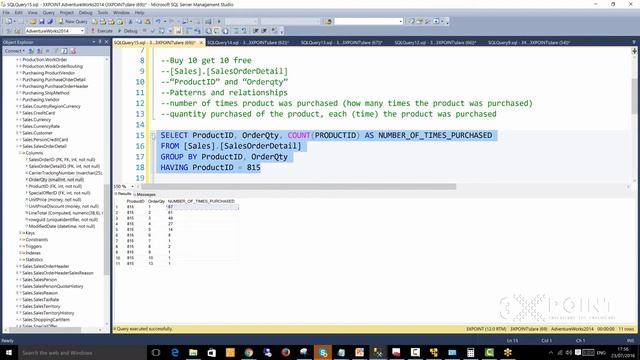
Task: Click the Object Explorer connect server icon
Action: coord(31,51)
